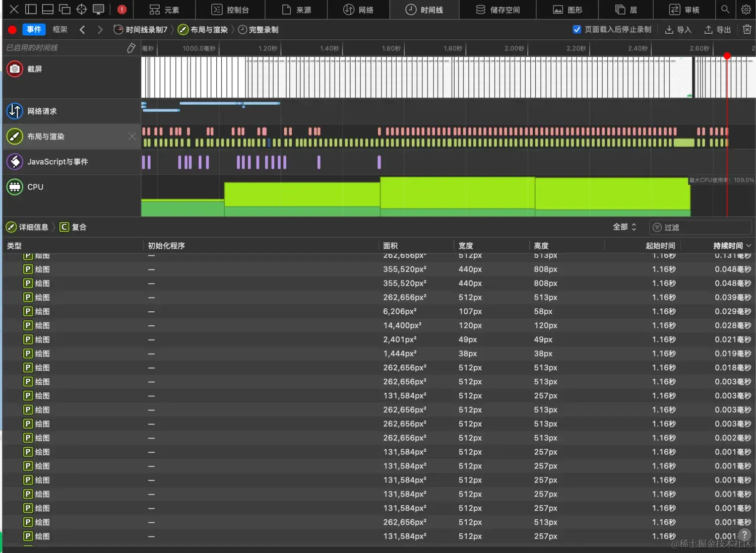This screenshot has width=756, height=553.
Task: Dock inspector to the bottom icon
Action: [47, 9]
